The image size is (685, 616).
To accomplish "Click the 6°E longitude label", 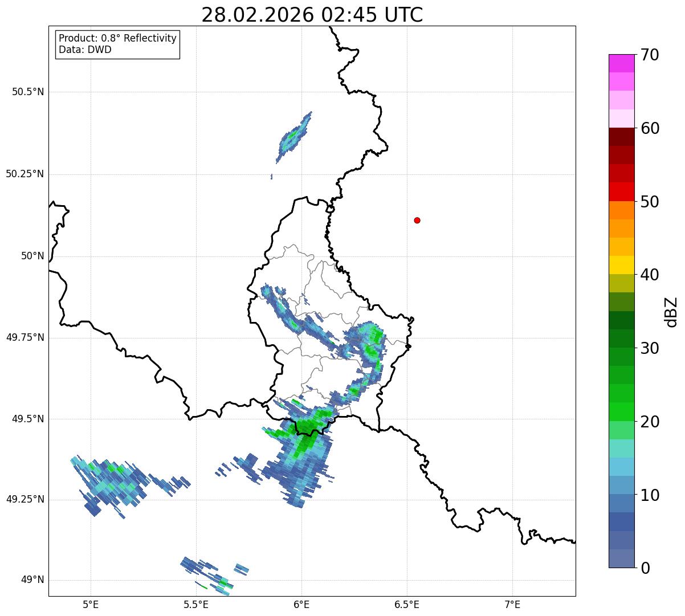I will tap(302, 605).
